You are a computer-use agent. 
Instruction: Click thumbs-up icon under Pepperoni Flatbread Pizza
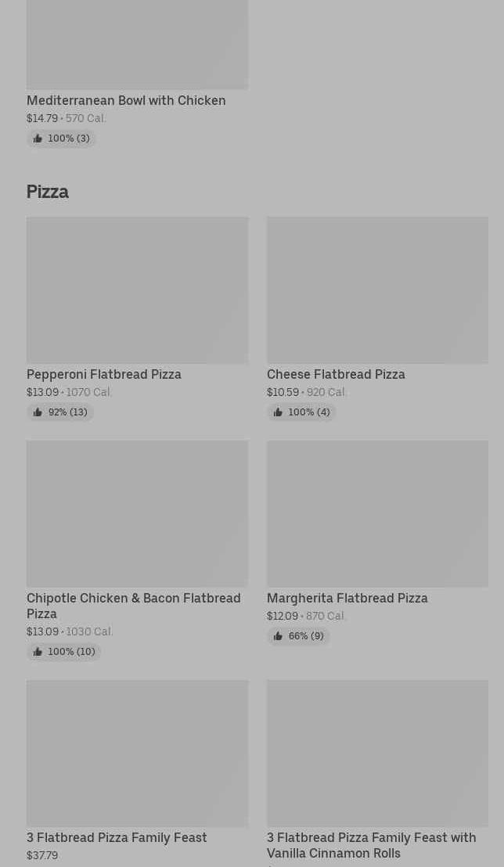tap(38, 412)
